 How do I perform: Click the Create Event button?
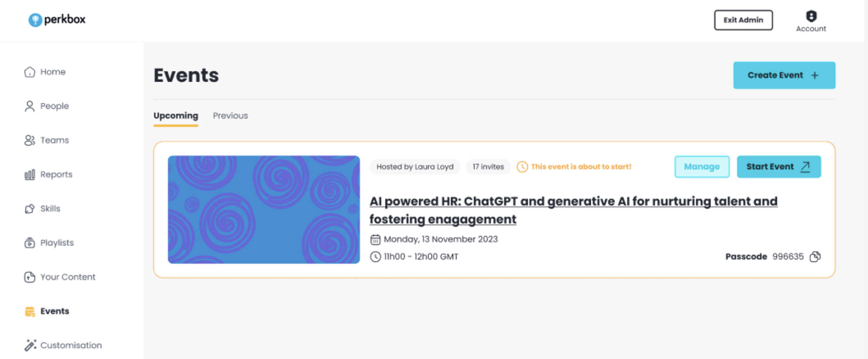[x=784, y=75]
